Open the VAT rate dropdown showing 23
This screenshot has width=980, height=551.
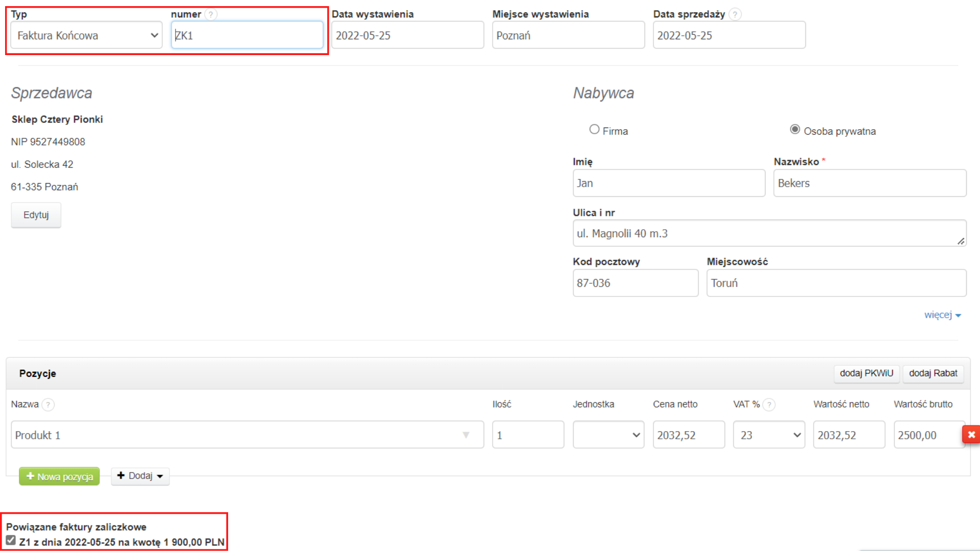point(769,435)
